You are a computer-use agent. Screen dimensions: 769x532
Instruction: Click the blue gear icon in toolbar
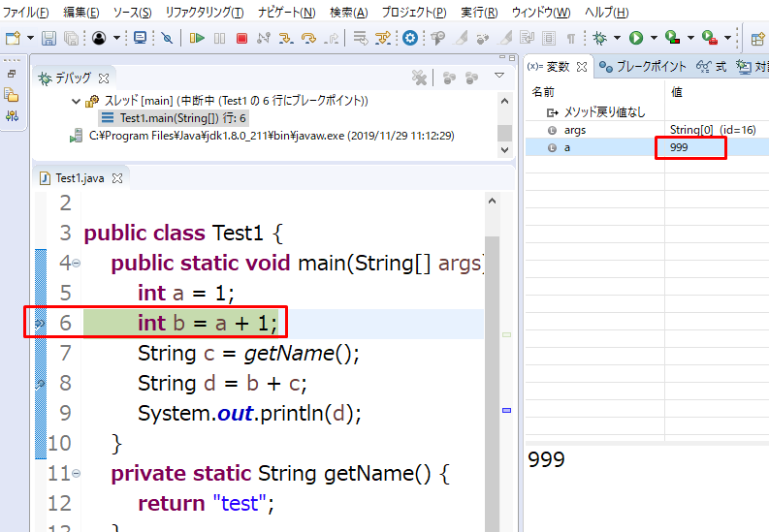point(410,39)
